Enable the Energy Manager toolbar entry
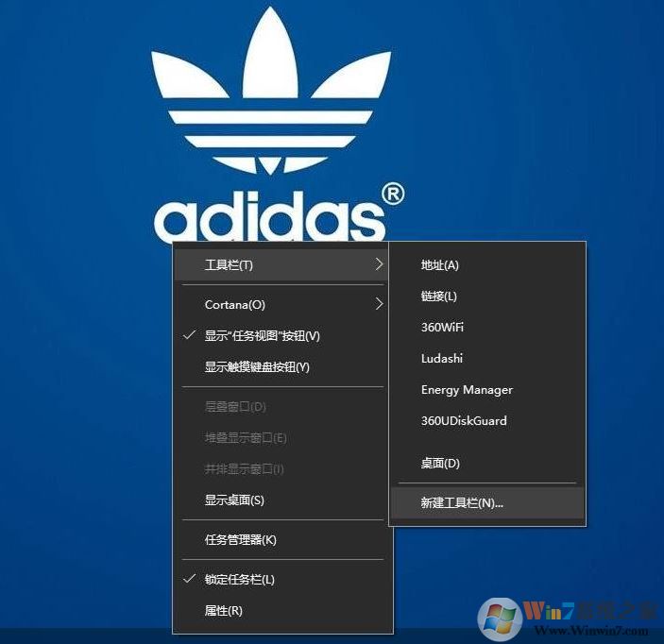Image resolution: width=664 pixels, height=644 pixels. click(x=487, y=390)
